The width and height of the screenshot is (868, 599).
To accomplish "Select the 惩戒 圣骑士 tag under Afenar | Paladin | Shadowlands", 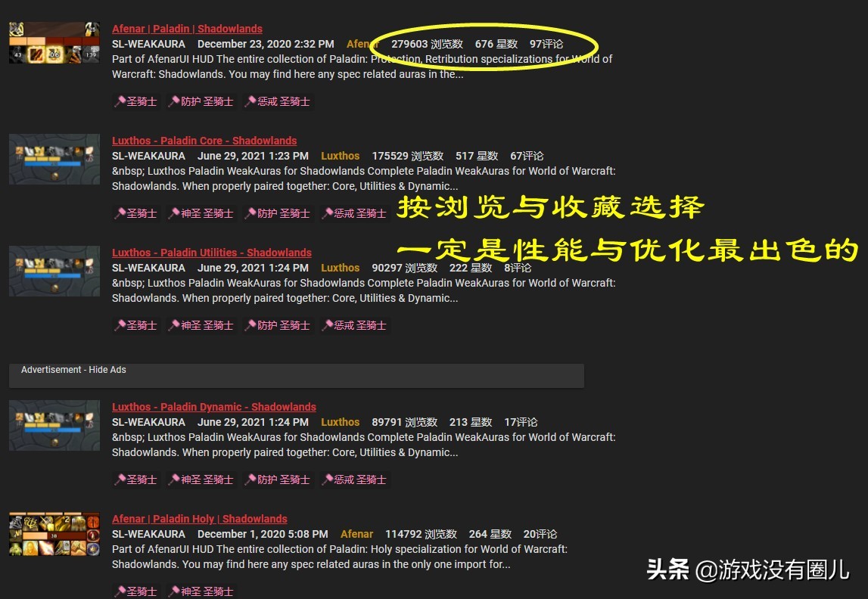I will tap(278, 101).
